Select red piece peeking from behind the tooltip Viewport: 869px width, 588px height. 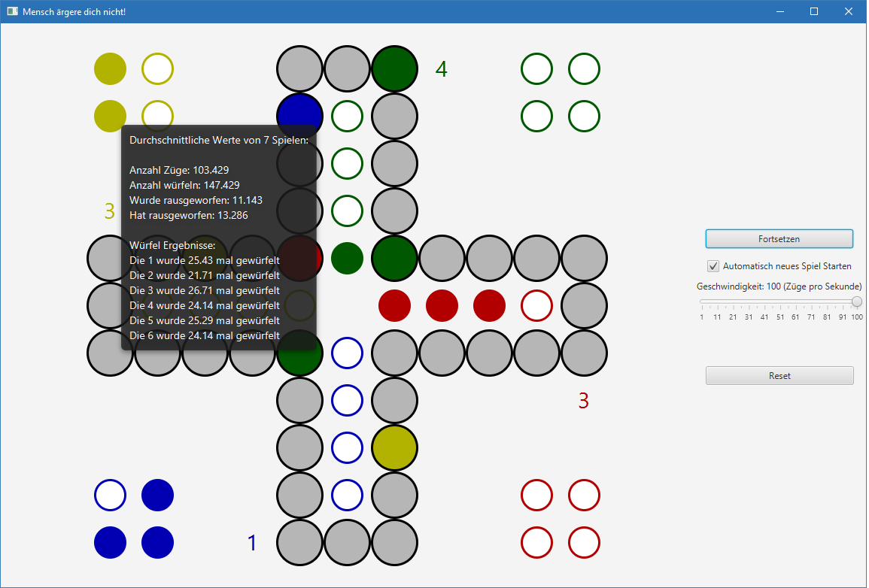coord(319,258)
